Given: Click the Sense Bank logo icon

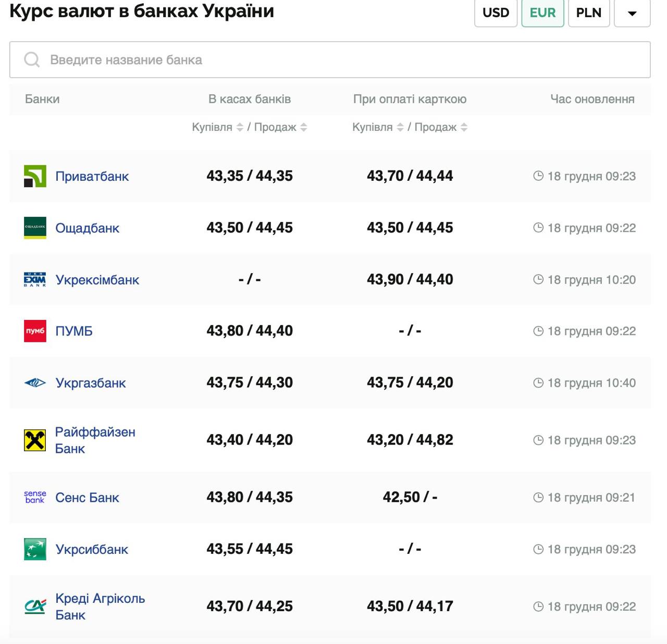Looking at the screenshot, I should tap(35, 497).
